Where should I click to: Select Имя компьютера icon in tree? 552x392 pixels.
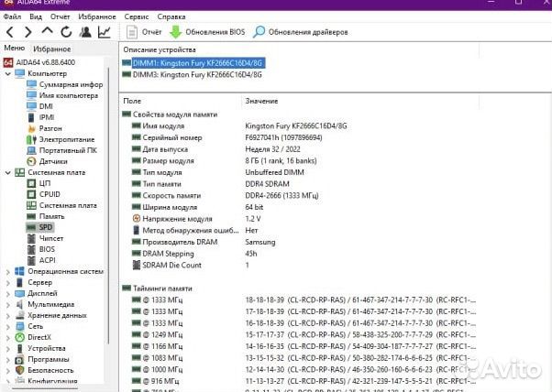[31, 95]
